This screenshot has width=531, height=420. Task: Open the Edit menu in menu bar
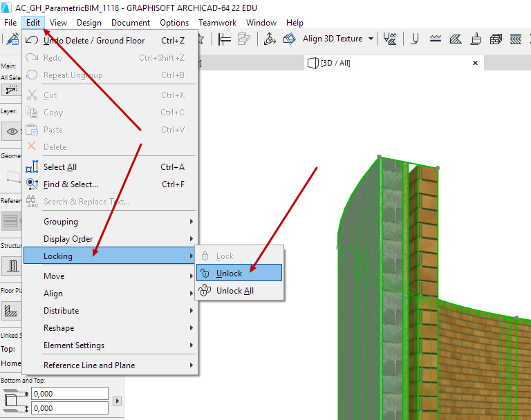click(33, 23)
